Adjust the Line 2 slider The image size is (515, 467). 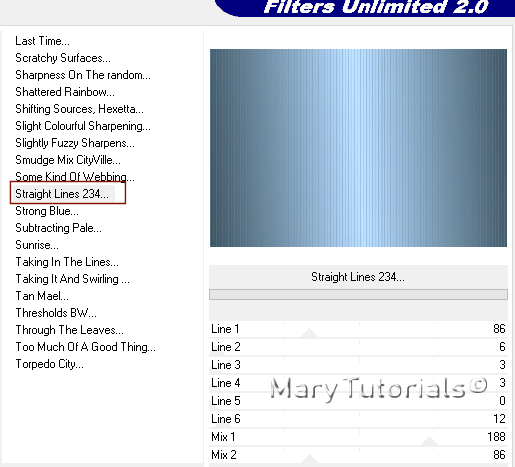[x=358, y=347]
